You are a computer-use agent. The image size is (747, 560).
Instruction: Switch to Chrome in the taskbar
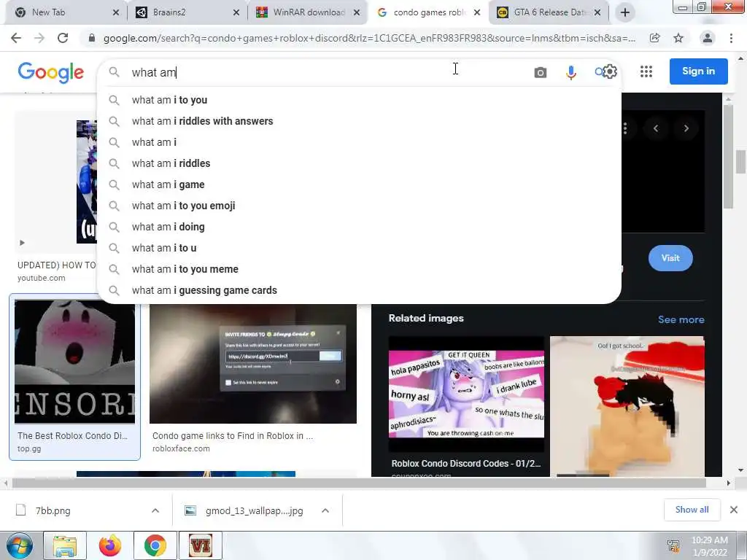155,545
